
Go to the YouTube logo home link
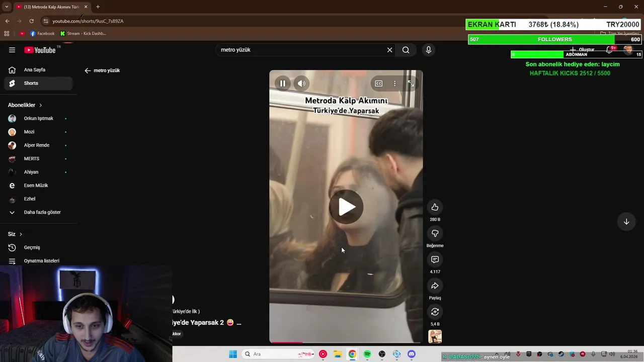40,50
